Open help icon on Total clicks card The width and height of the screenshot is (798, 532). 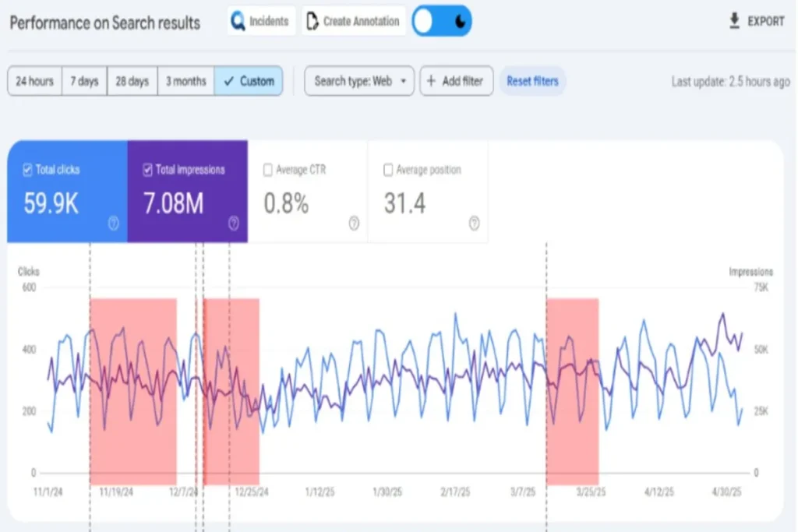pos(114,224)
